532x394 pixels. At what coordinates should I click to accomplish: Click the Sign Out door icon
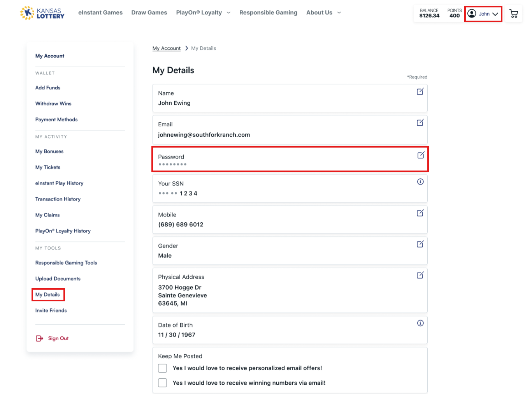coord(39,338)
